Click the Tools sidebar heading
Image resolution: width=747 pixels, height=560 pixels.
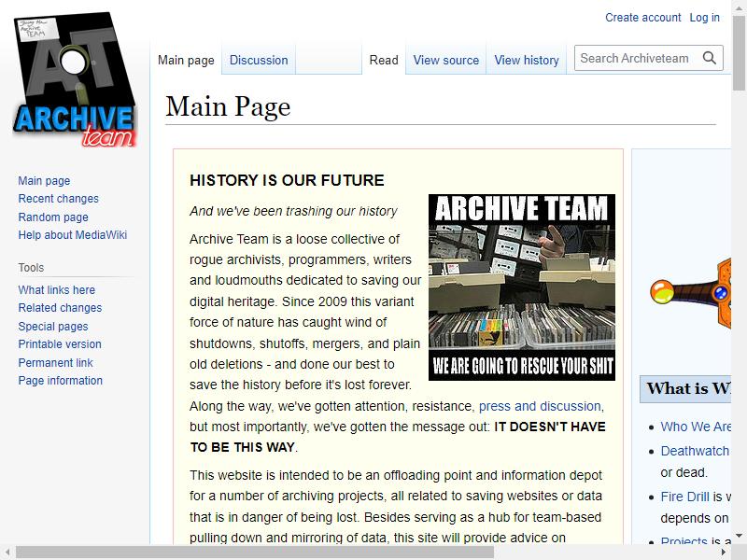click(31, 268)
